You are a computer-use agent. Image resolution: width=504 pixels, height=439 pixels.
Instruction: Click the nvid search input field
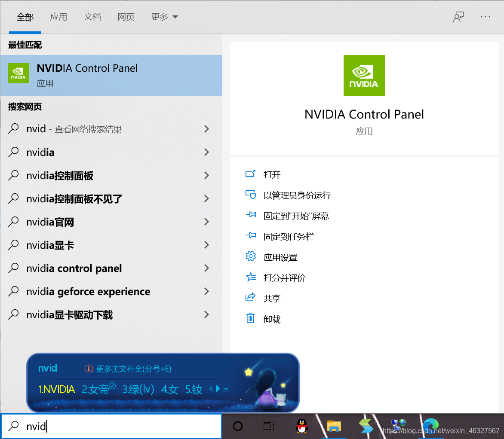click(111, 426)
